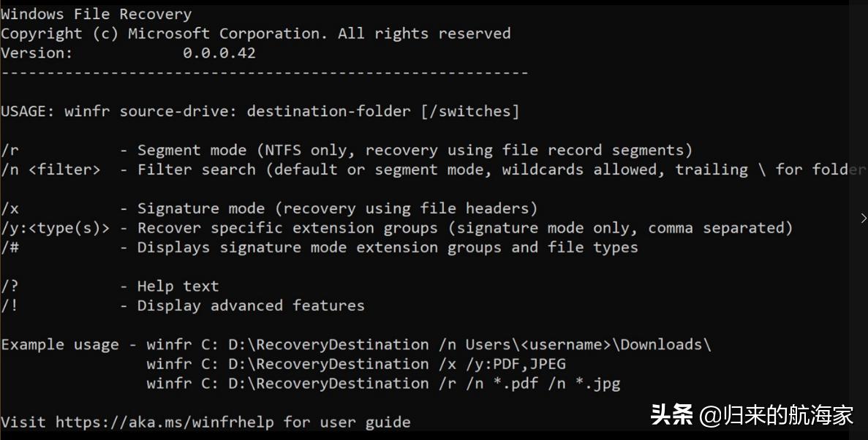This screenshot has height=440, width=868.
Task: Click the version number 0.0.0.42
Action: [x=219, y=53]
